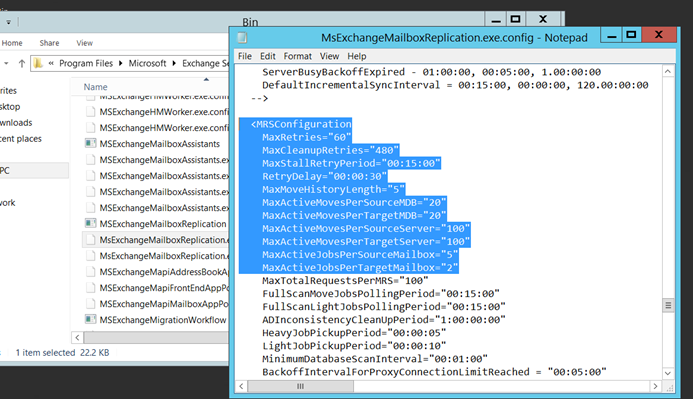Screen dimensions: 693x399
Task: Click Notepad vertical scrollbar down arrow
Action: [x=668, y=373]
